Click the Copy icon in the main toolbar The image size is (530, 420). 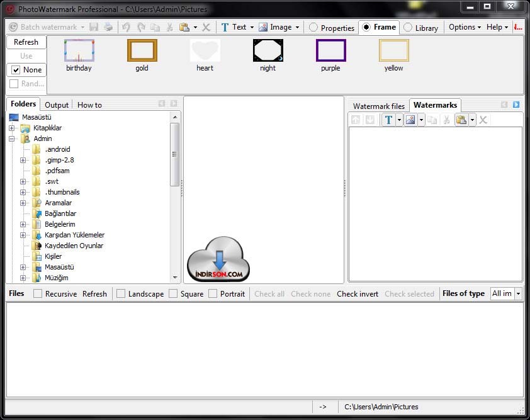[x=155, y=27]
